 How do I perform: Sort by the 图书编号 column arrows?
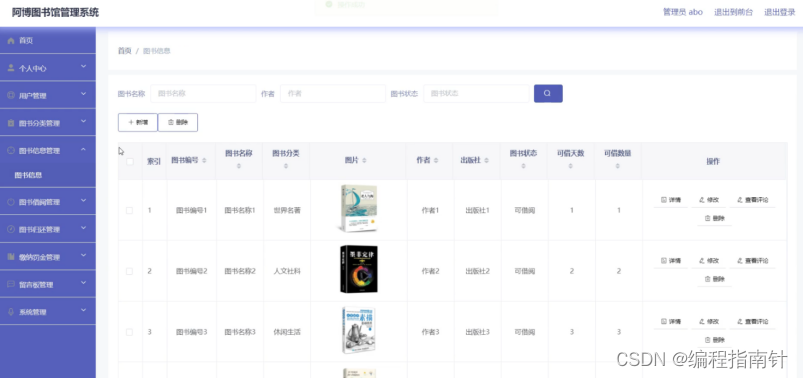(204, 161)
